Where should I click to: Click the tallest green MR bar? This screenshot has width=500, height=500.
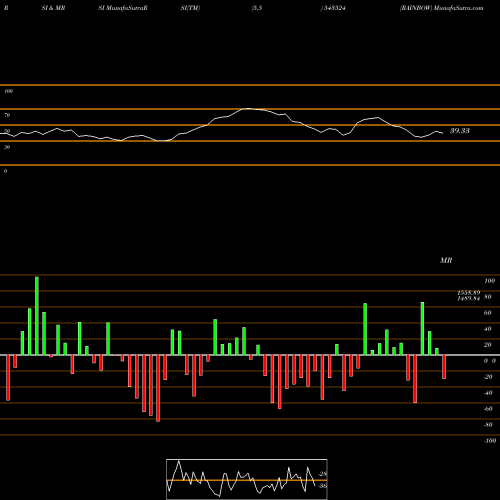[x=37, y=316]
